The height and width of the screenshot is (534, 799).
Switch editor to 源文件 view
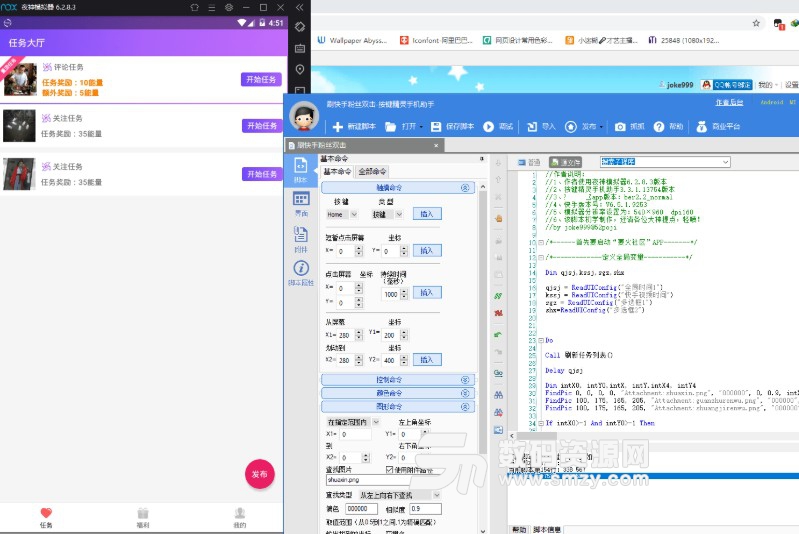[x=565, y=162]
